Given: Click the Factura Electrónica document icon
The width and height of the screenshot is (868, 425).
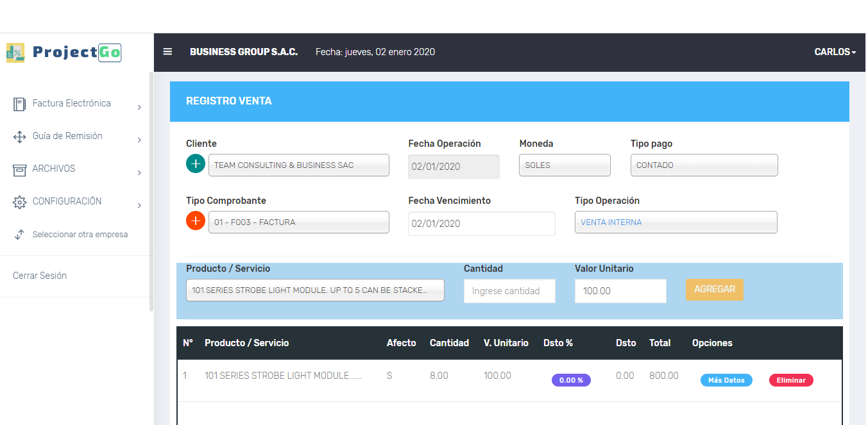Looking at the screenshot, I should coord(19,104).
